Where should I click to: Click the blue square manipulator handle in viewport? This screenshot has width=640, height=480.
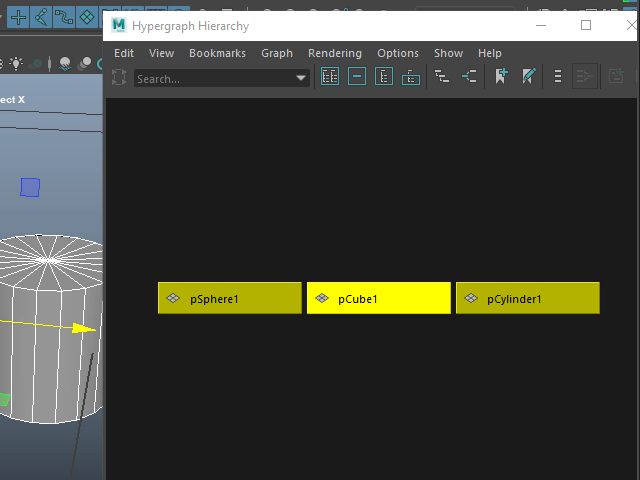30,187
